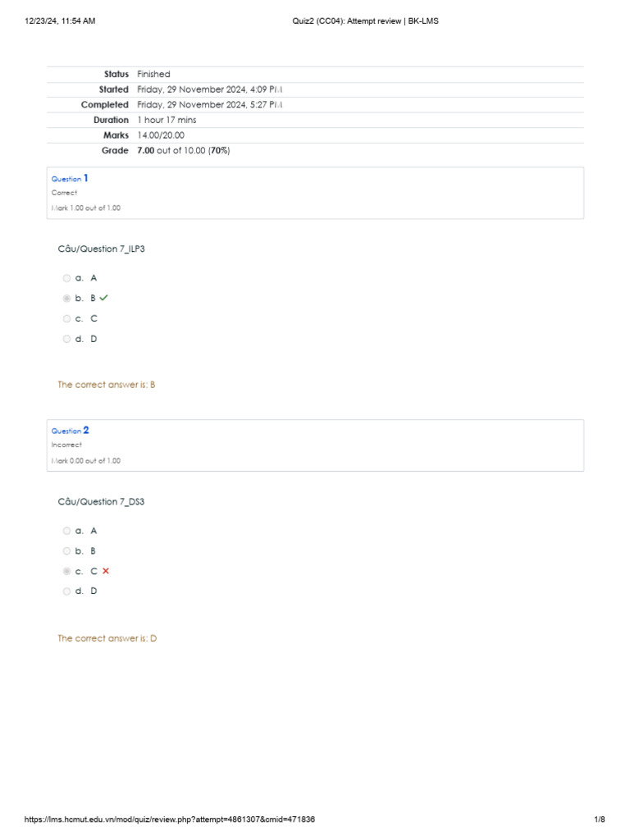Click the green checkmark next to B
This screenshot has height=840, width=630.
[103, 298]
